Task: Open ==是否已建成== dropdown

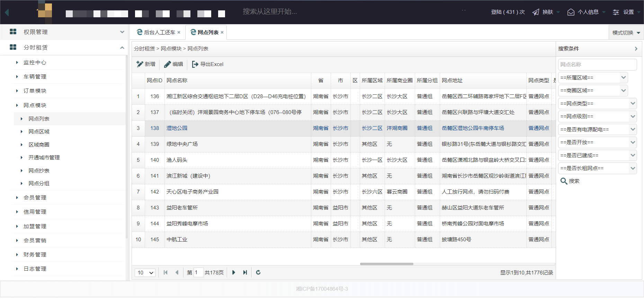Action: coord(597,156)
